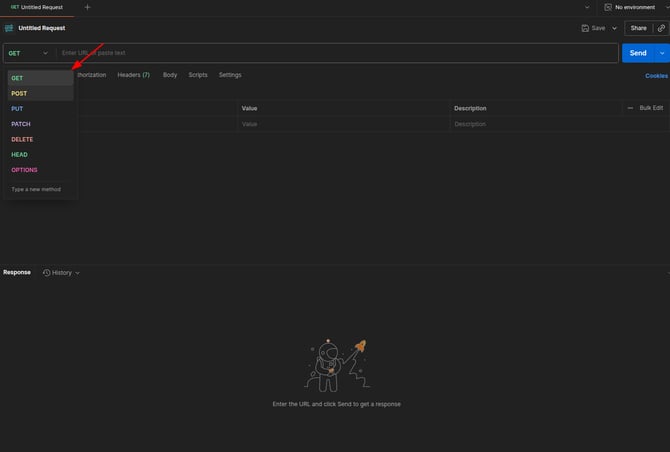Open the Scripts tab
This screenshot has width=670, height=452.
click(198, 75)
